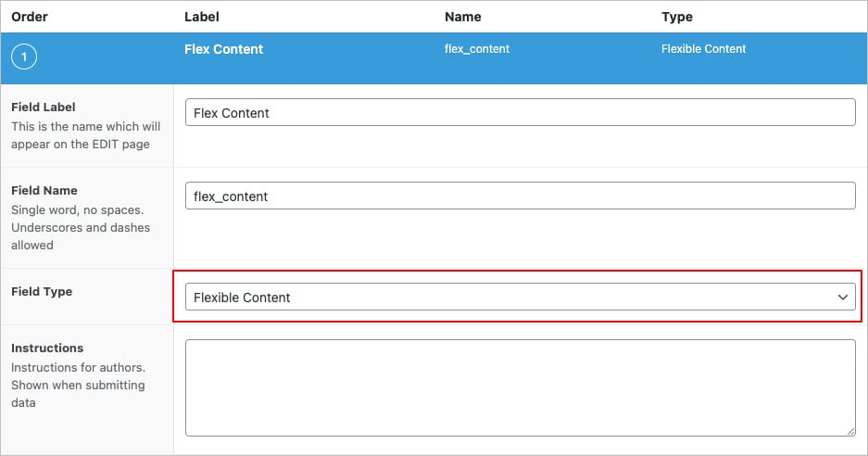The image size is (868, 456).
Task: Click the Label column header
Action: tap(202, 17)
